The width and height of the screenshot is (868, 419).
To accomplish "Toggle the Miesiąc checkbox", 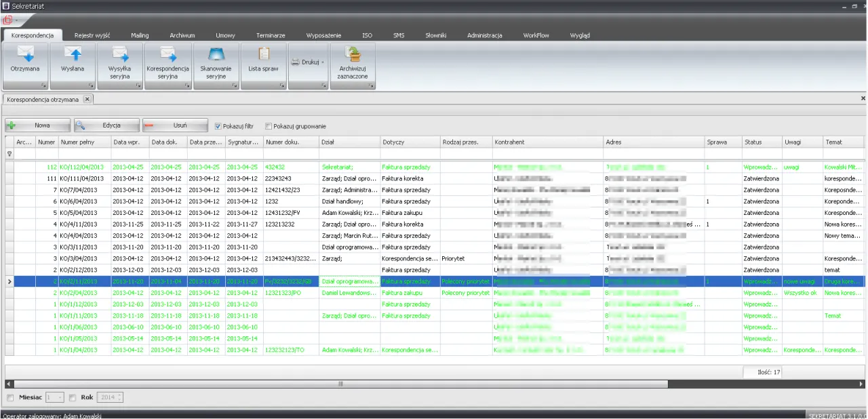I will (x=9, y=397).
